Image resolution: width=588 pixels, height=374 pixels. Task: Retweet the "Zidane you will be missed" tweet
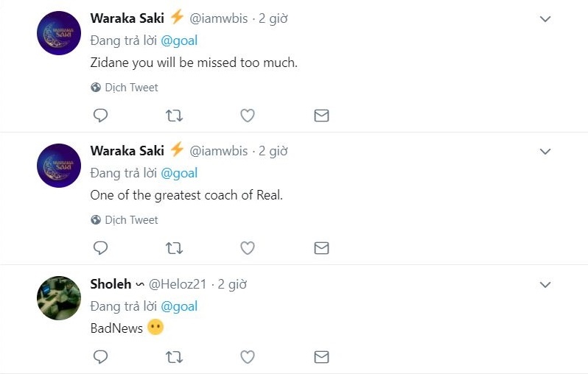pyautogui.click(x=175, y=116)
